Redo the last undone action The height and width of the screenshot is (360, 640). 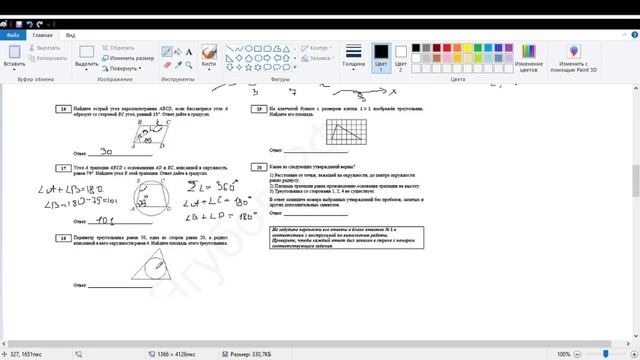click(40, 24)
